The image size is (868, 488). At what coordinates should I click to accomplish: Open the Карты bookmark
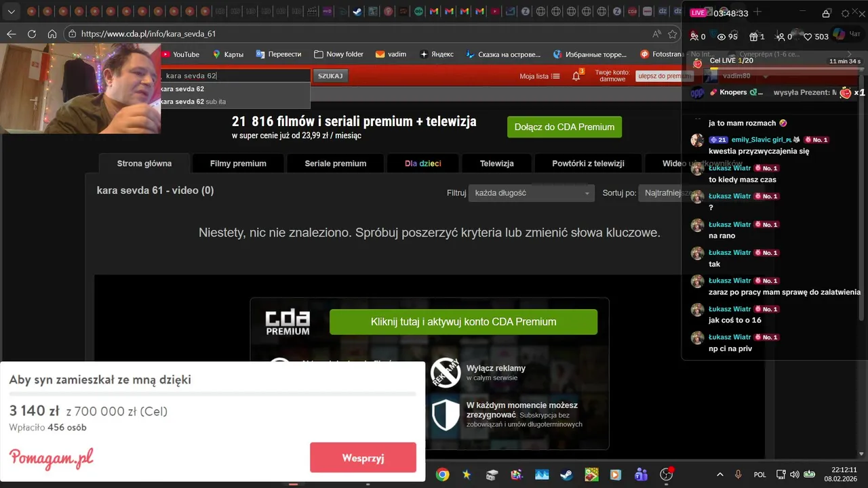pyautogui.click(x=228, y=54)
